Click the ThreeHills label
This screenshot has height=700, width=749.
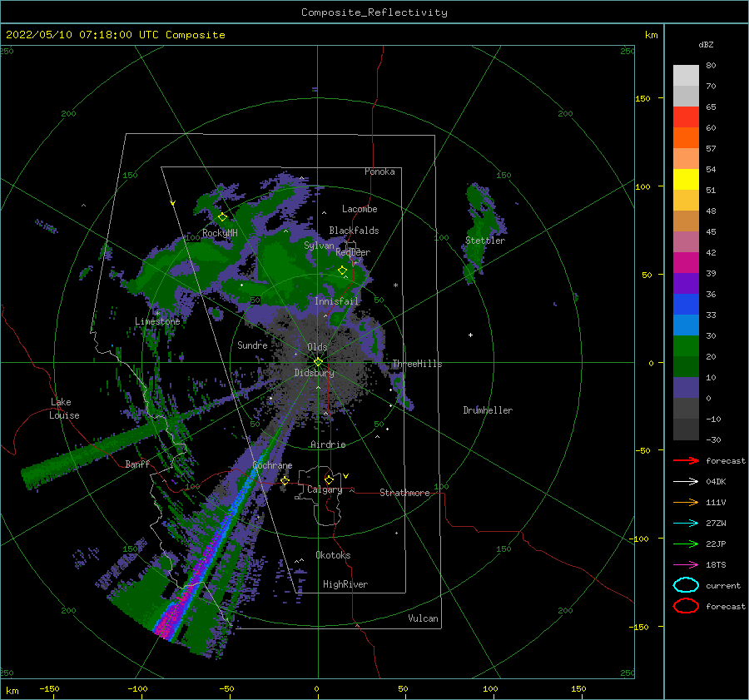pyautogui.click(x=417, y=364)
